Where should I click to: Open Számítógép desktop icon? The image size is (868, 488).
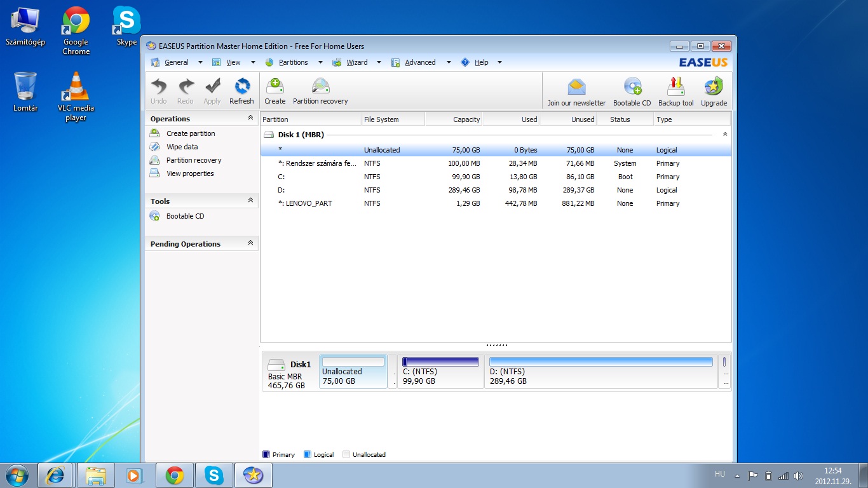tap(25, 26)
